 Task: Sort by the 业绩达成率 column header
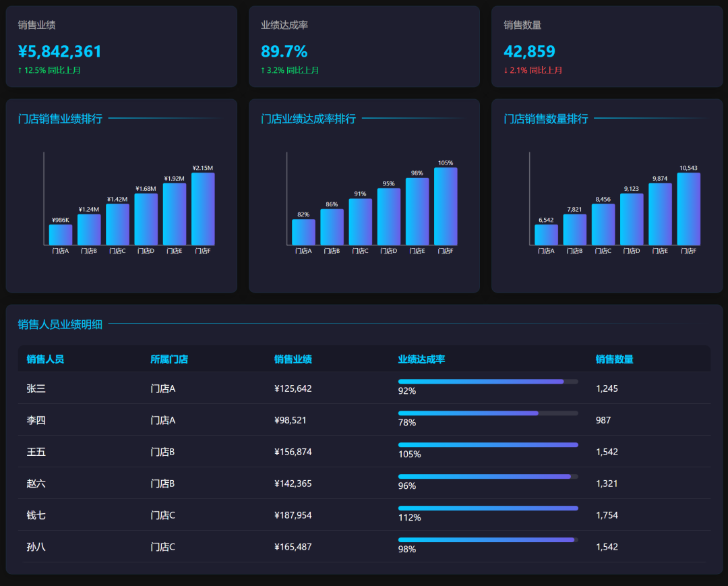point(421,359)
